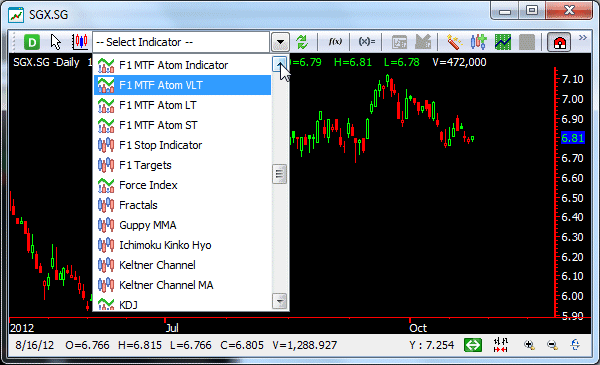Pick F1 Targets from the list
The image size is (600, 365).
coord(183,165)
